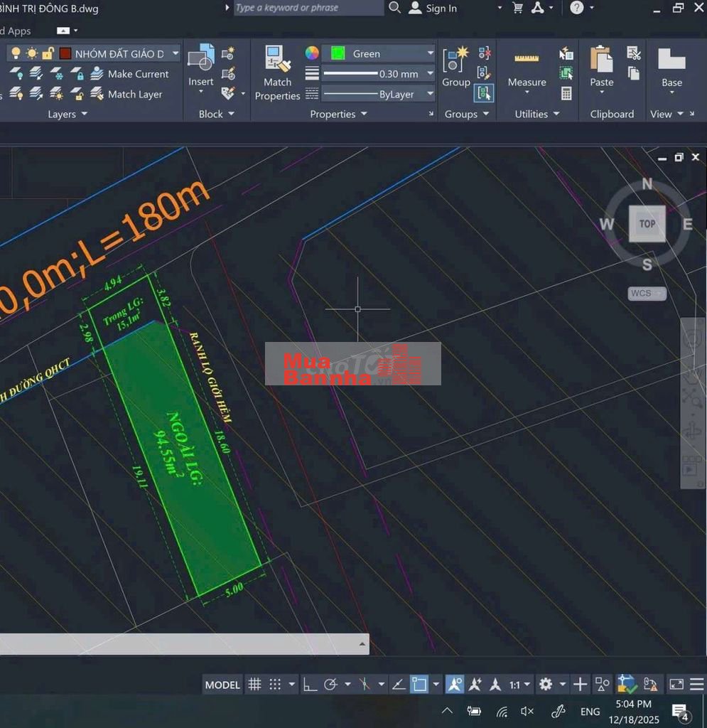The height and width of the screenshot is (728, 707).
Task: Open the Insert block tool
Action: [x=201, y=66]
